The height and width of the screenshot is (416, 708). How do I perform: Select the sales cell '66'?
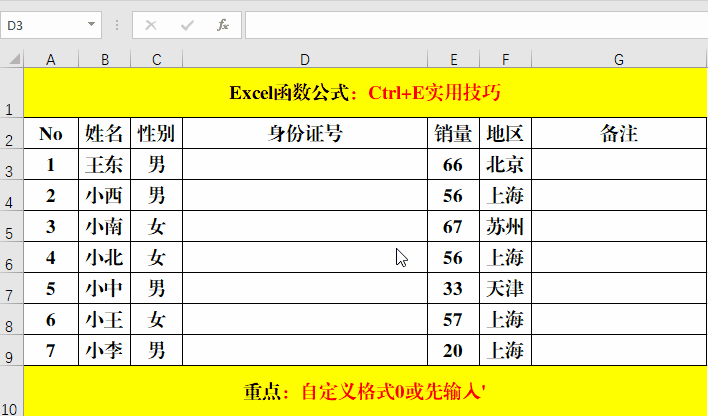(453, 164)
